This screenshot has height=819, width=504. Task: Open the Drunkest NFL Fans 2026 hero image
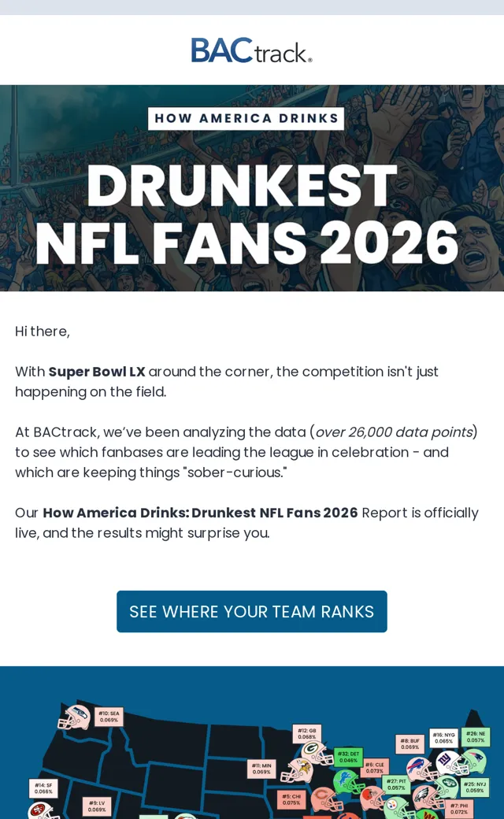click(252, 188)
